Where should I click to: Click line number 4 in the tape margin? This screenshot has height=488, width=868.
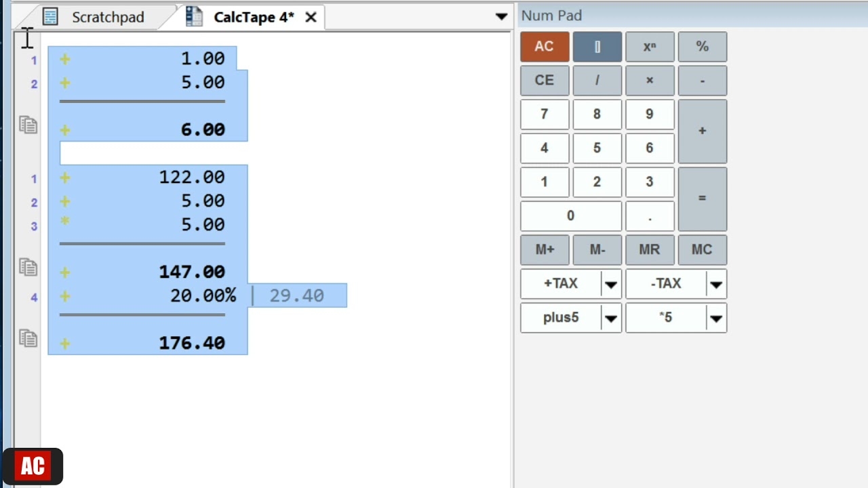point(34,298)
